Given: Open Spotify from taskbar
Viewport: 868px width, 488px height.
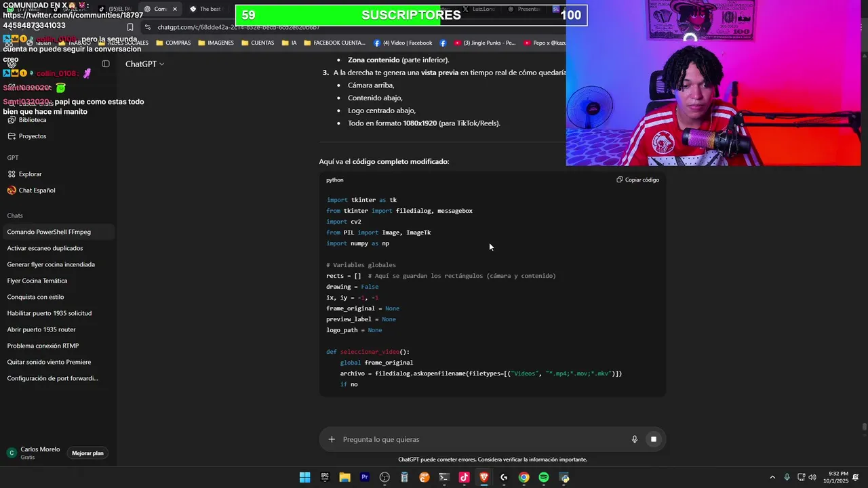Looking at the screenshot, I should point(543,477).
